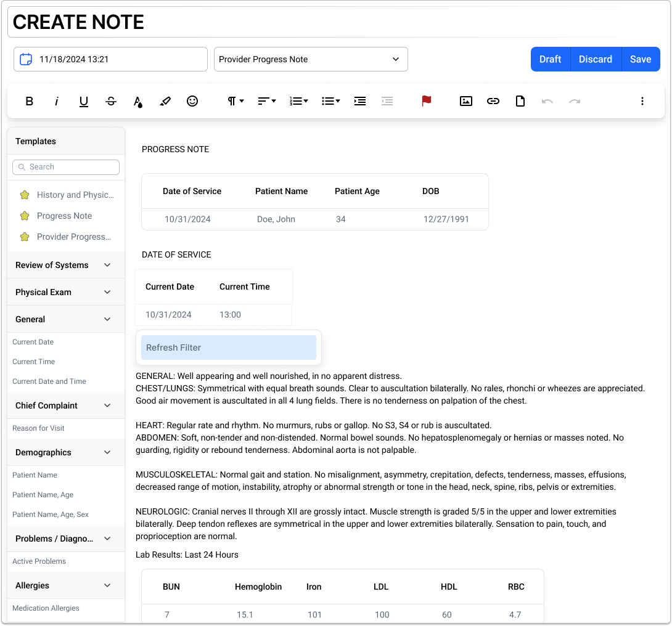This screenshot has width=672, height=626.
Task: Click the Refresh Filter option
Action: [229, 348]
